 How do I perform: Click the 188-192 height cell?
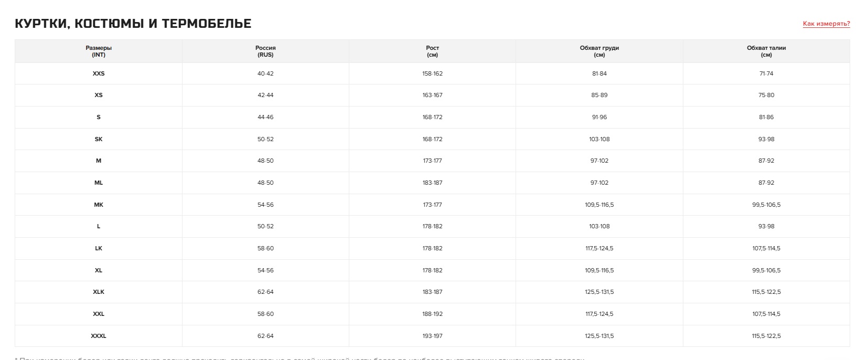(432, 314)
